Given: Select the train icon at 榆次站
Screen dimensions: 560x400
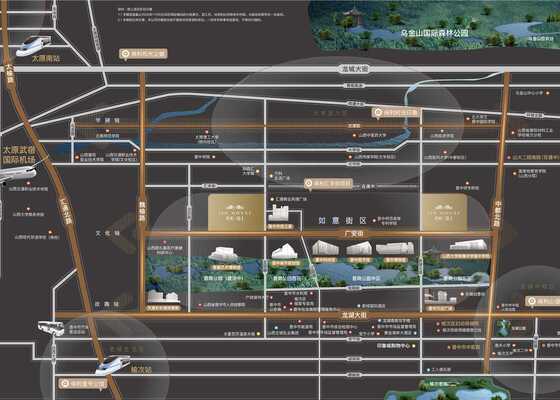Looking at the screenshot, I should [112, 364].
